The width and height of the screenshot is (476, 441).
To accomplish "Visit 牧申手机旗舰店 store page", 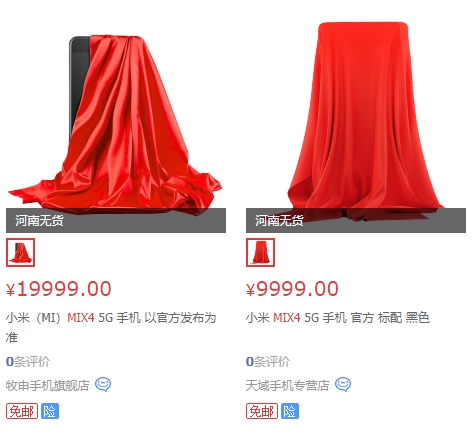I will click(48, 385).
